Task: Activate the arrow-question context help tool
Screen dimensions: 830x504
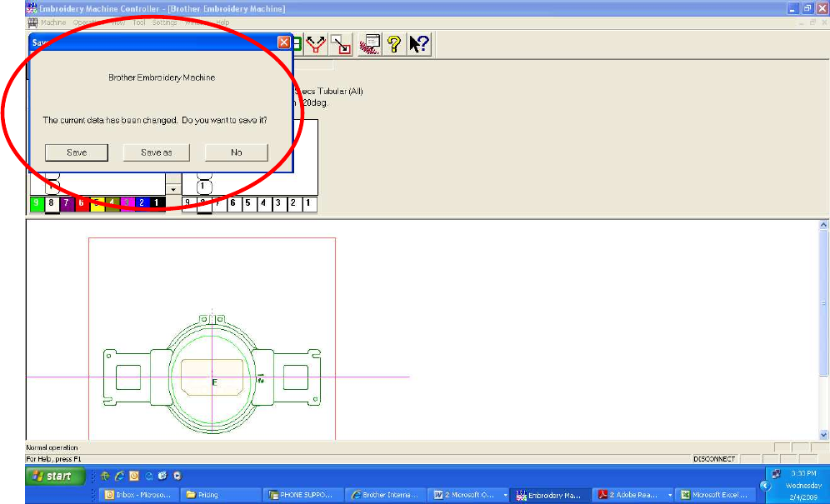Action: [418, 44]
